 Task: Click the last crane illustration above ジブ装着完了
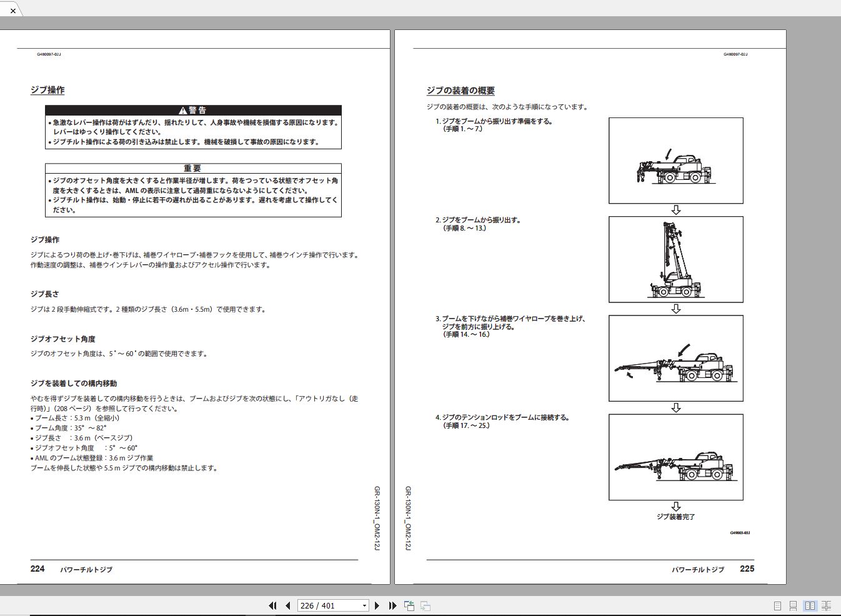675,457
